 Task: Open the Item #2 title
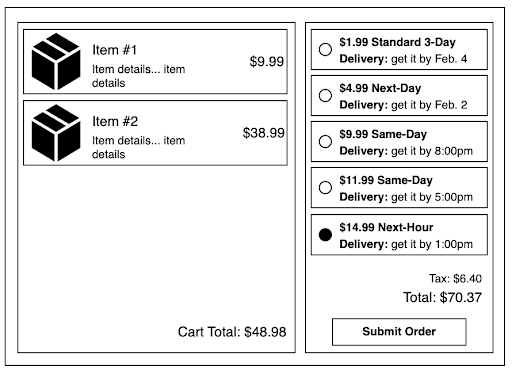tap(115, 121)
